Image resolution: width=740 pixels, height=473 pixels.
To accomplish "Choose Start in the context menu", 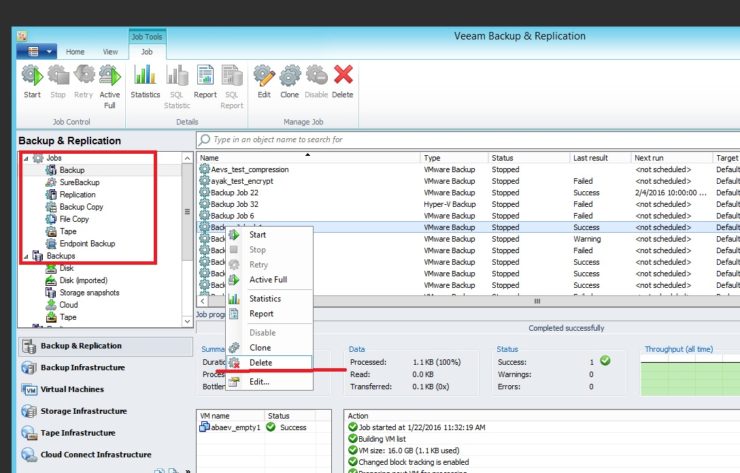I will (270, 235).
